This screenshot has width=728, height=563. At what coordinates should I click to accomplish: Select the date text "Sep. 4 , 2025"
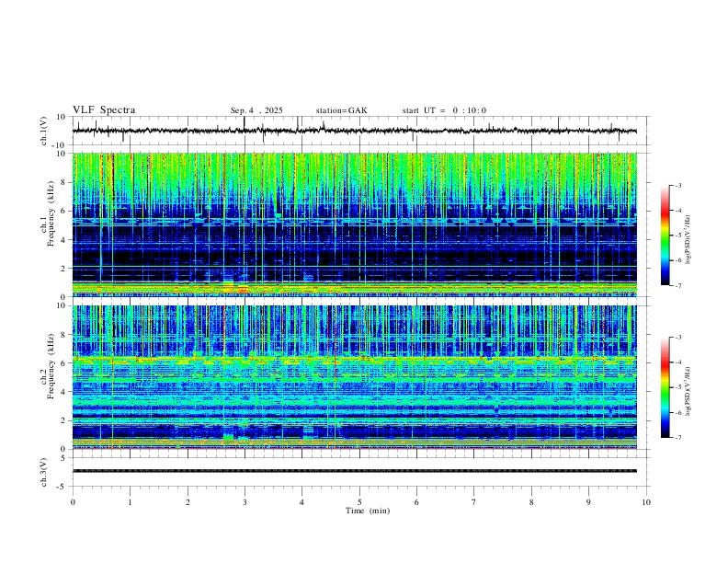pyautogui.click(x=256, y=110)
